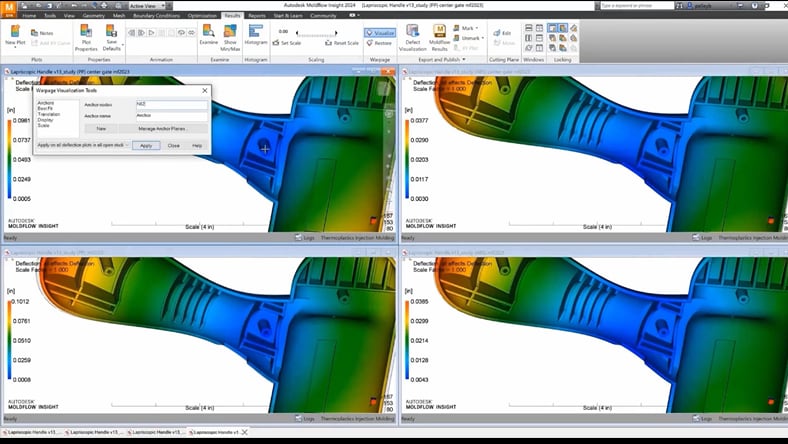
Task: Close Warpage Visualization Tools with X
Action: 205,91
